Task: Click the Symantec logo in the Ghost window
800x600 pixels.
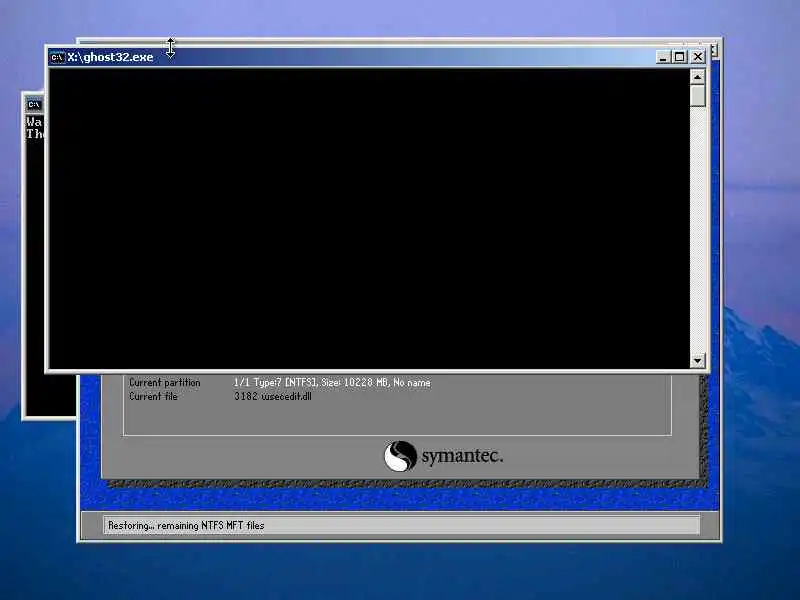Action: [443, 456]
